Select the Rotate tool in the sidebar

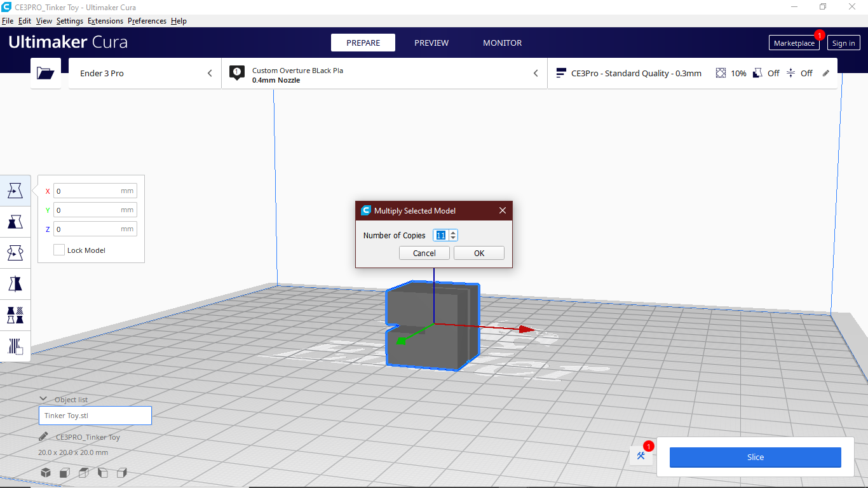pyautogui.click(x=15, y=253)
